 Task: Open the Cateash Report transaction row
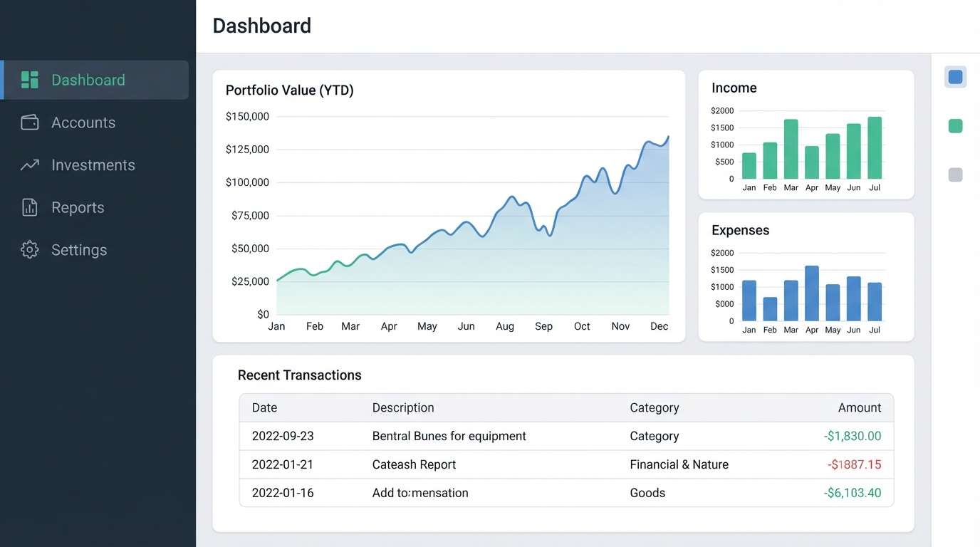414,464
